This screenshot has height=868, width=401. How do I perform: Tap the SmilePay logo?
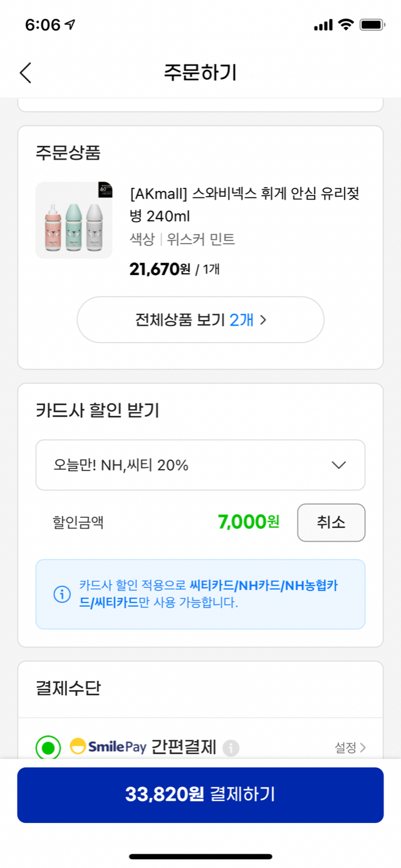108,747
